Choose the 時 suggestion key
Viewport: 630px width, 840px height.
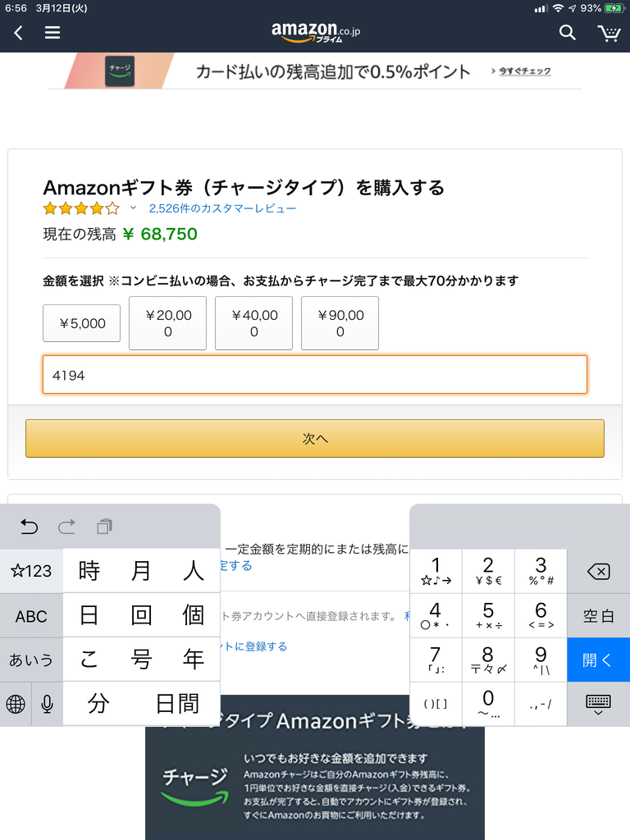click(89, 571)
